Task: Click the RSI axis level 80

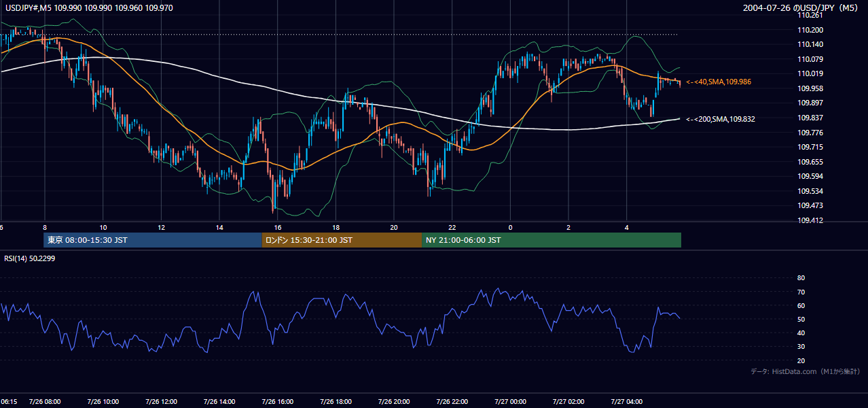Action: pos(801,278)
